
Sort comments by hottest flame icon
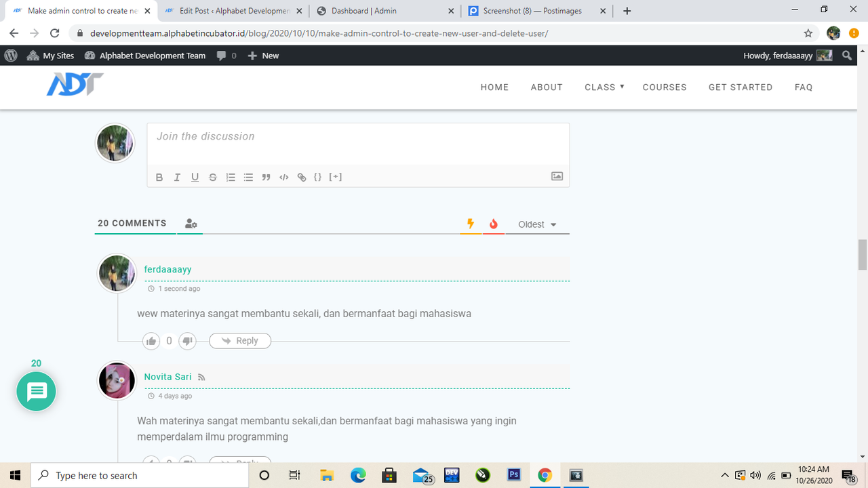[x=494, y=224]
